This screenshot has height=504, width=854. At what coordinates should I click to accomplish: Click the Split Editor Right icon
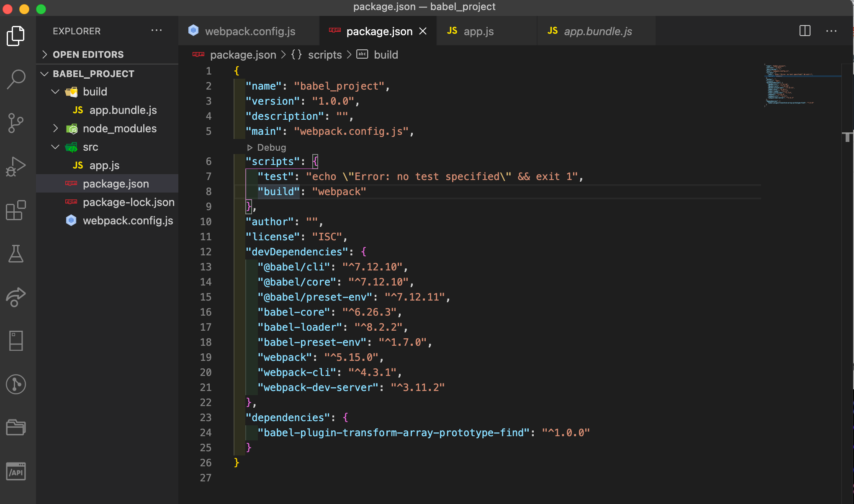tap(805, 31)
